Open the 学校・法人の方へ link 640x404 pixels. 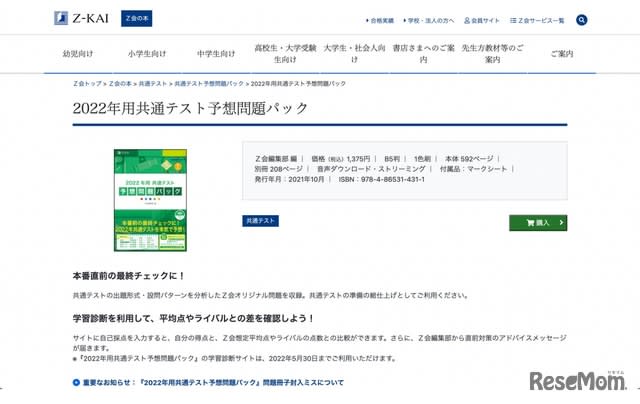[429, 20]
